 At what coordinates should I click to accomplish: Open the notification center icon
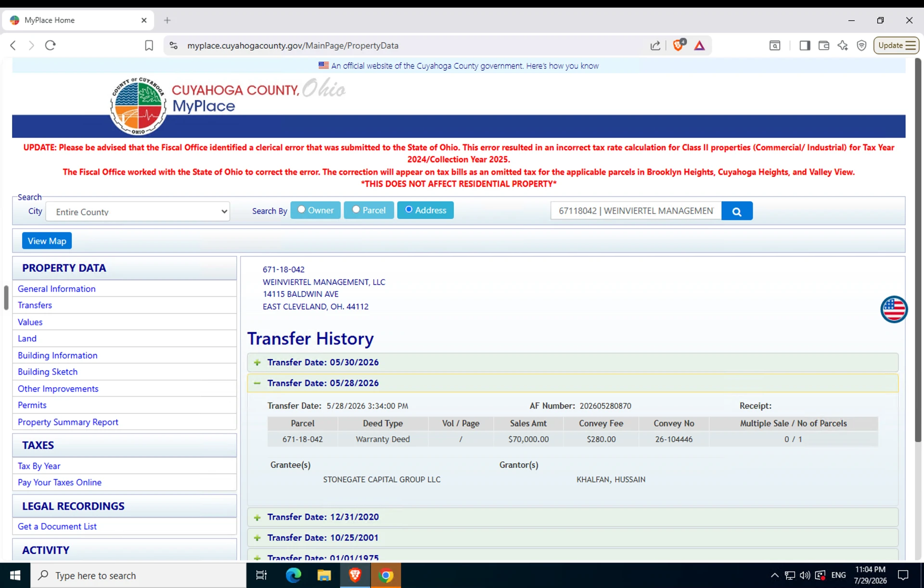pos(903,575)
